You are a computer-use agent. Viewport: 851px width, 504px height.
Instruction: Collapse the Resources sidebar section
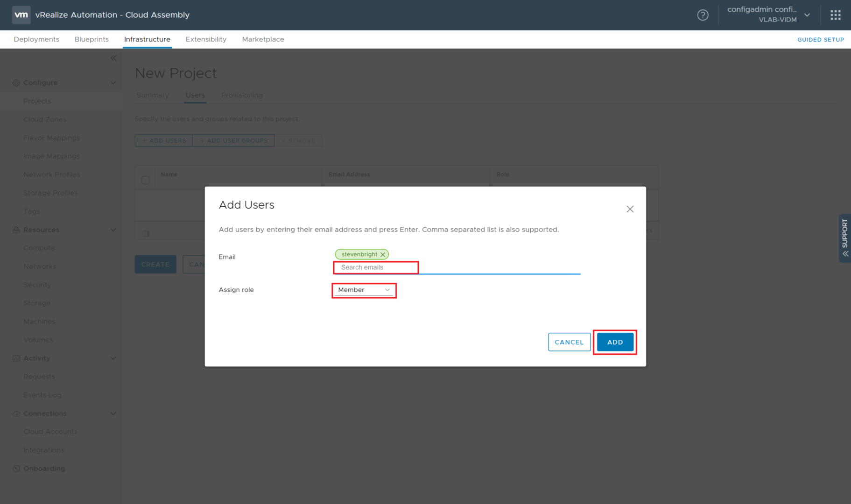[x=113, y=230]
